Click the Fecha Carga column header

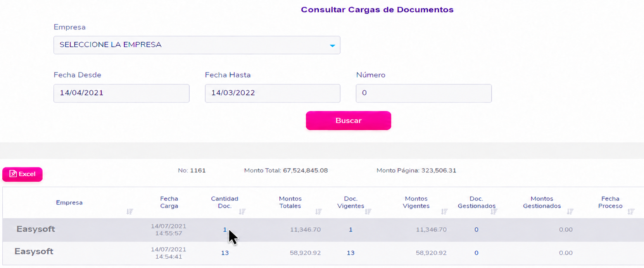(169, 202)
